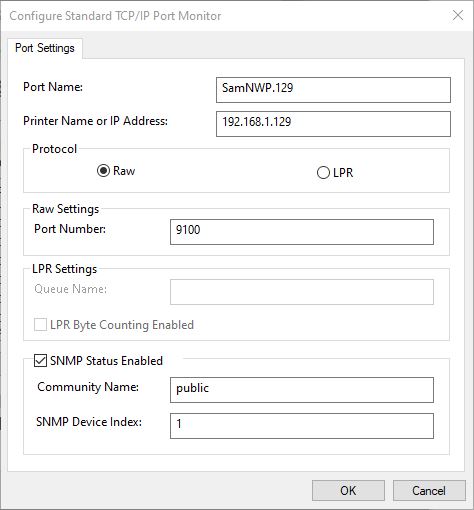
Task: Click in the Port Name field
Action: 333,90
